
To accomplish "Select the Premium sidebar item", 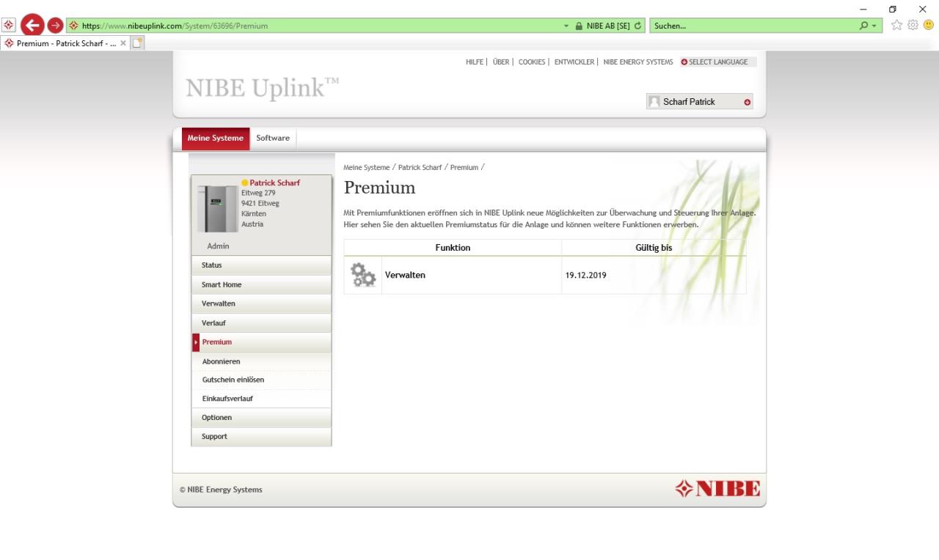I will (x=261, y=342).
